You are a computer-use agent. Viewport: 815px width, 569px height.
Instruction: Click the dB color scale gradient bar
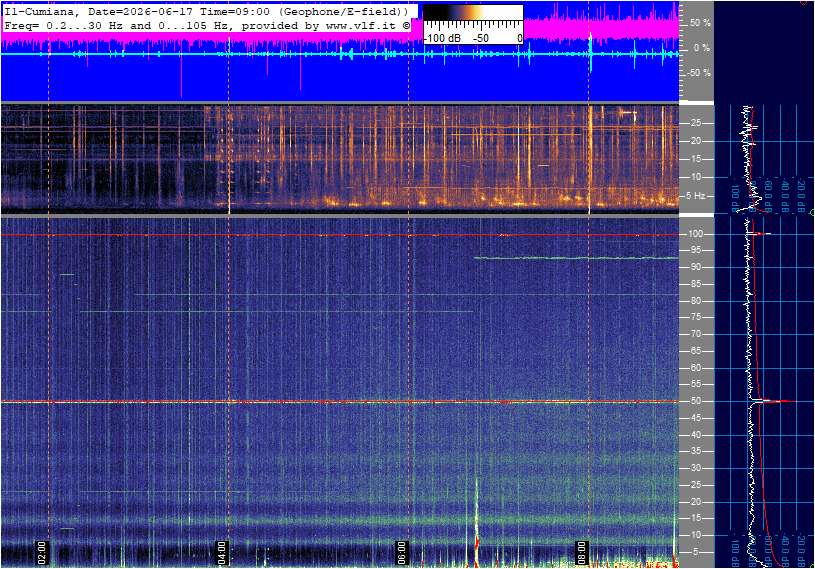(473, 14)
